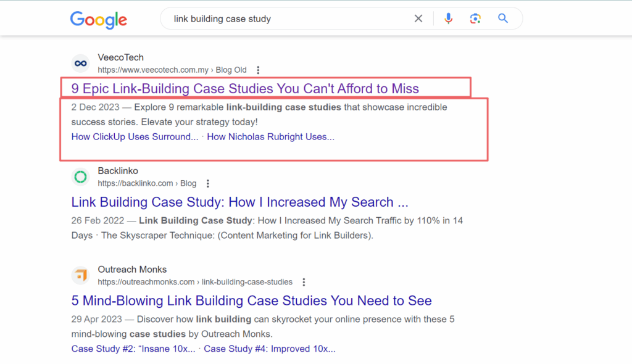Open "5 Mind-Blowing Link Building Case Studies" link

[x=251, y=300]
